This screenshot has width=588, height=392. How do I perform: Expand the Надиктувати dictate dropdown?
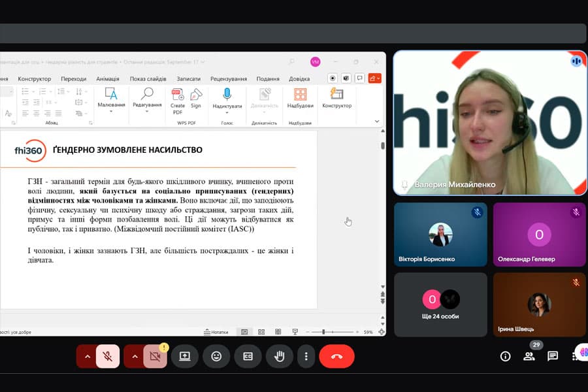[x=227, y=113]
